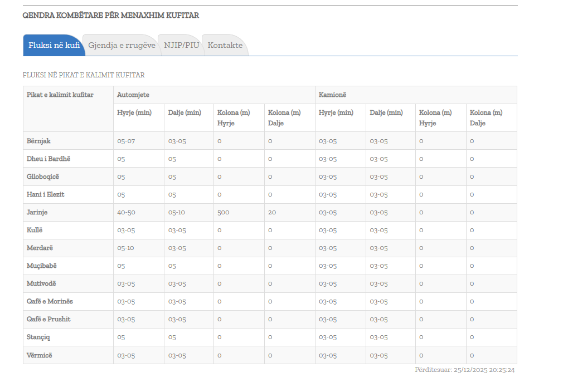The height and width of the screenshot is (392, 568).
Task: Go to the Kontakte tab
Action: pos(225,45)
